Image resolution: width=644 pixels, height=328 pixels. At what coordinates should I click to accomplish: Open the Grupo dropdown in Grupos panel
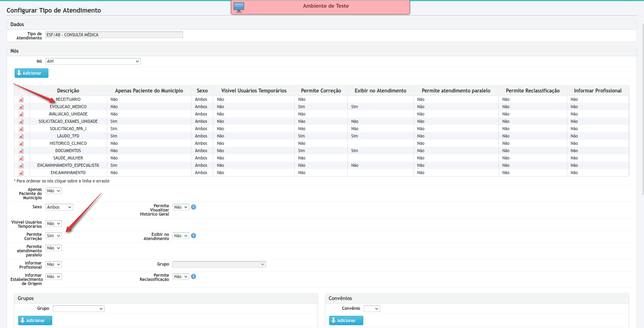coord(78,309)
